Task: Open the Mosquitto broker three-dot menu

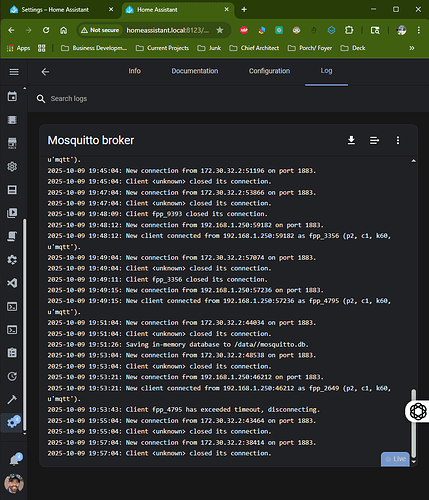Action: click(398, 140)
